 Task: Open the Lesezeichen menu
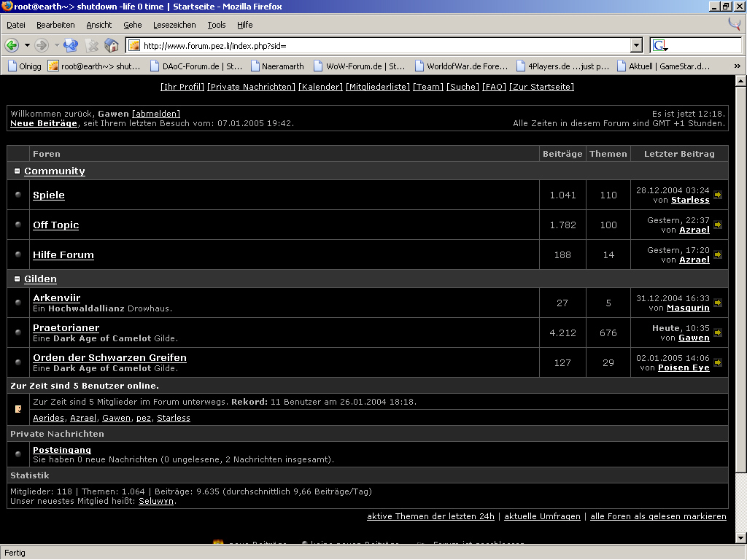click(x=174, y=25)
